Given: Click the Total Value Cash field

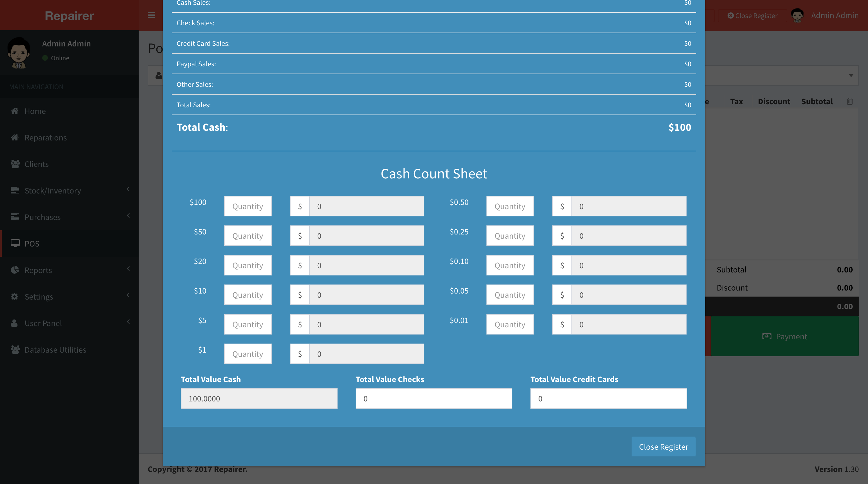Looking at the screenshot, I should pos(259,398).
